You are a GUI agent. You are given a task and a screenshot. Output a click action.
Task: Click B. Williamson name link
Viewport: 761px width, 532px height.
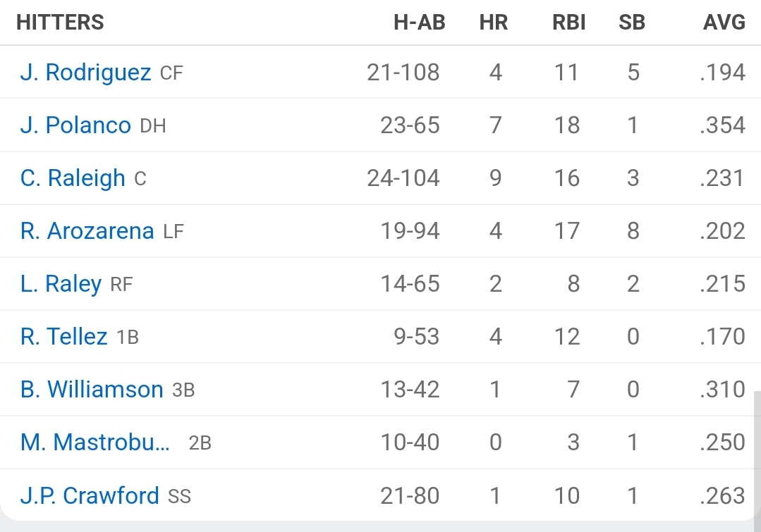92,390
